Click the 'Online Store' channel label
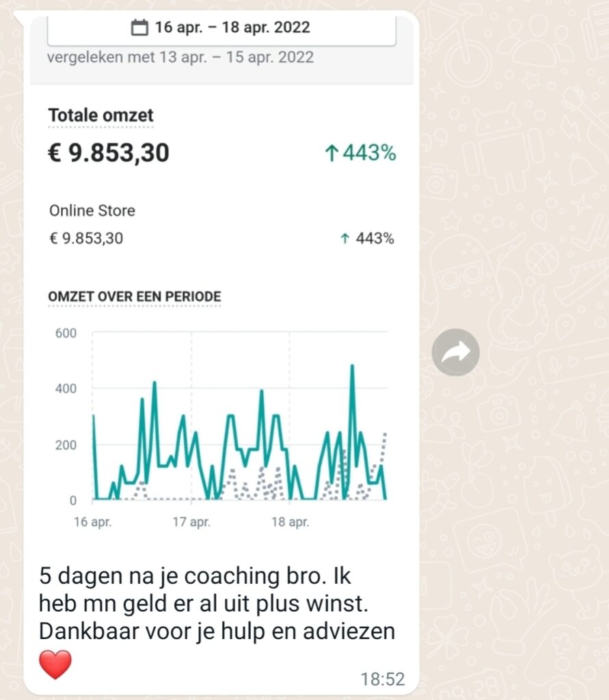This screenshot has height=700, width=609. [x=92, y=211]
